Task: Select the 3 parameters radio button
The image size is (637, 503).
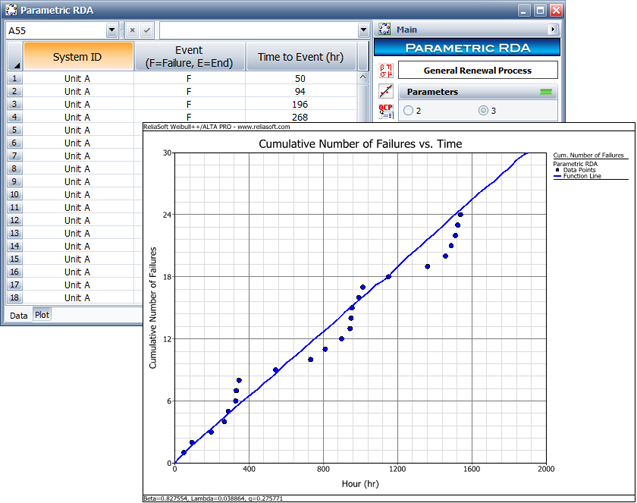Action: (485, 110)
